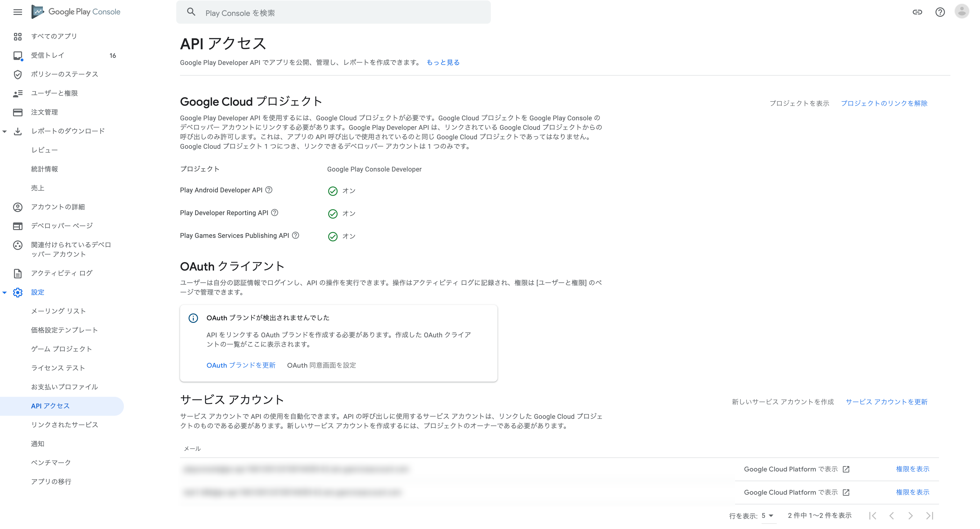Click the 注文管理 credit card icon
The width and height of the screenshot is (980, 529).
[x=18, y=112]
